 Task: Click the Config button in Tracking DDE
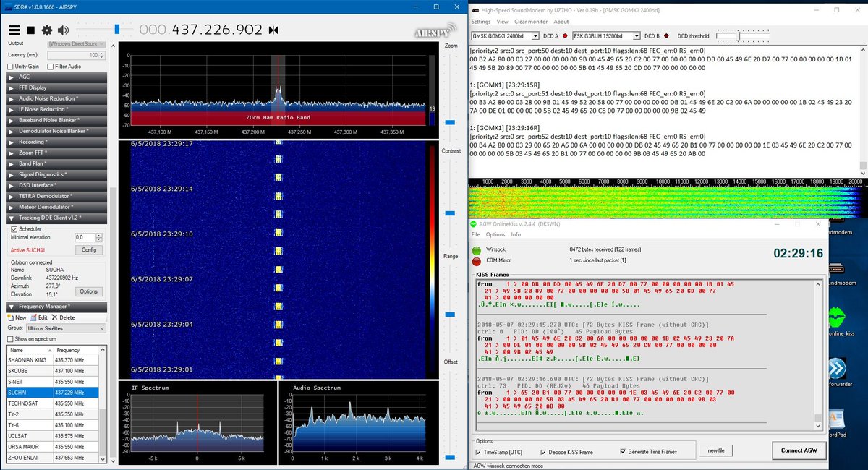tap(88, 250)
